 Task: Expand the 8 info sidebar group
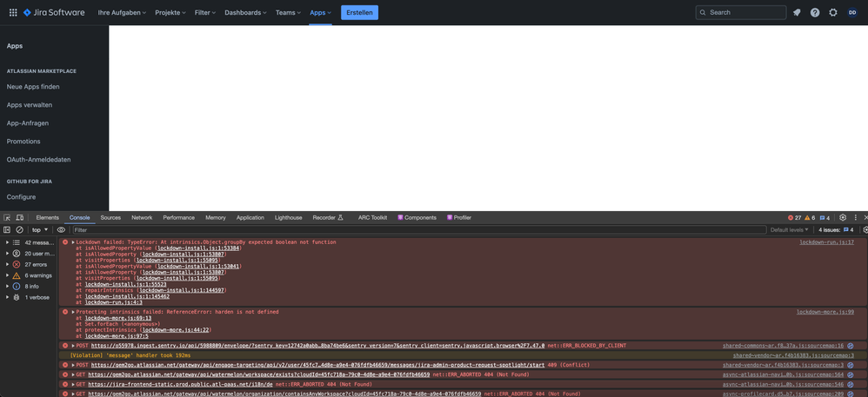[x=7, y=287]
